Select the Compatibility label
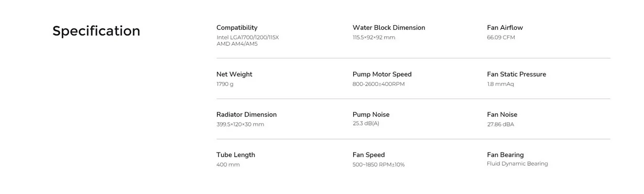 tap(237, 28)
